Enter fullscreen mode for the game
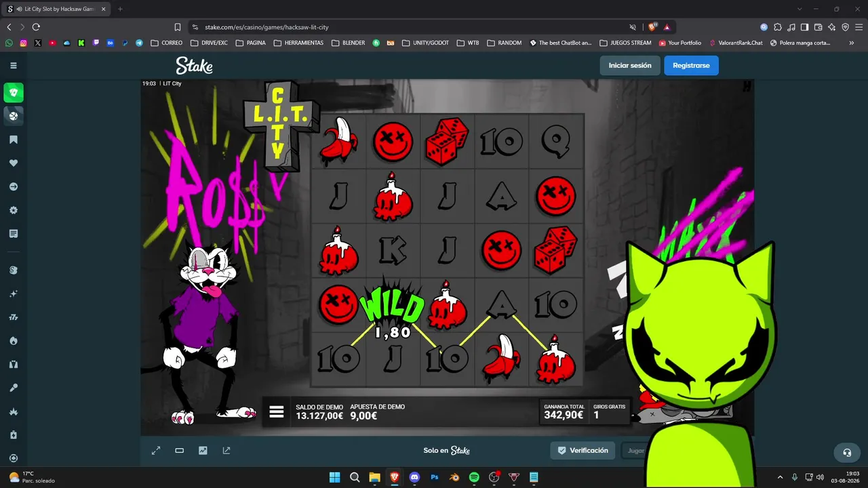868x488 pixels. pos(156,451)
